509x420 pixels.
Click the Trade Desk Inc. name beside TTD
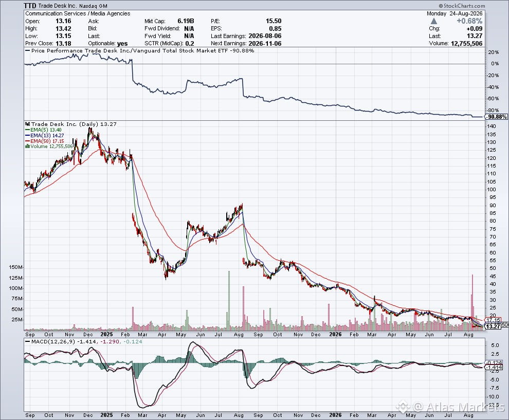tap(57, 6)
